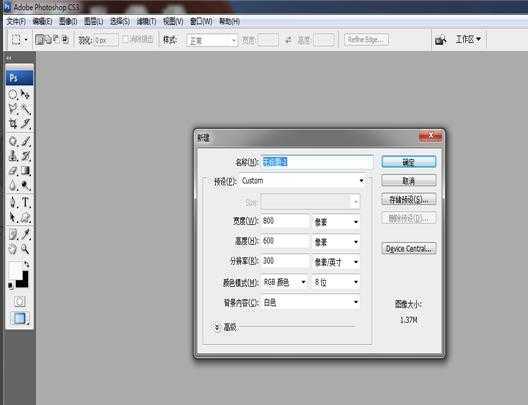
Task: Open the Image (图像) menu
Action: coord(68,22)
